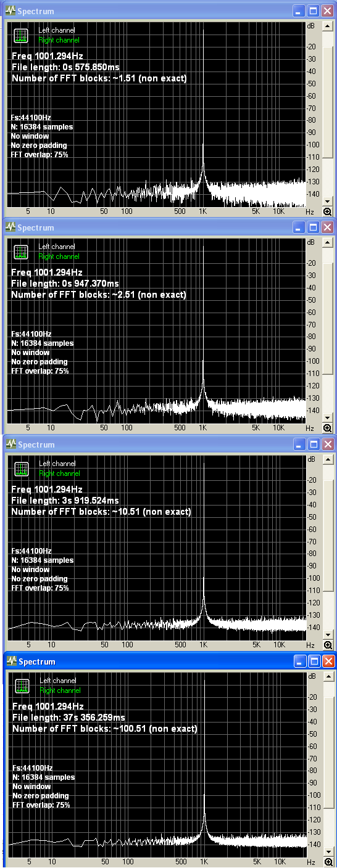Click "No zero padding" in the 947.370ms window
The width and height of the screenshot is (337, 868).
(x=39, y=361)
